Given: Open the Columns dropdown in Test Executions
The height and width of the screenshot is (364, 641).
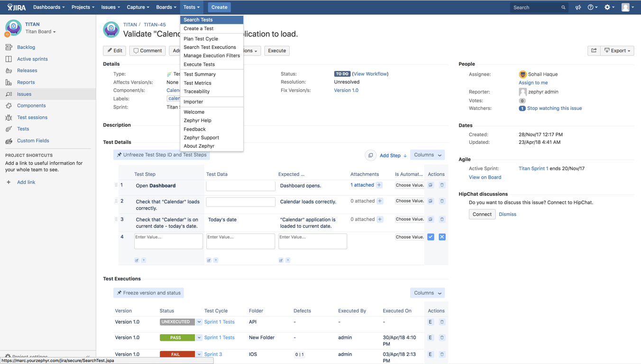Looking at the screenshot, I should tap(428, 293).
